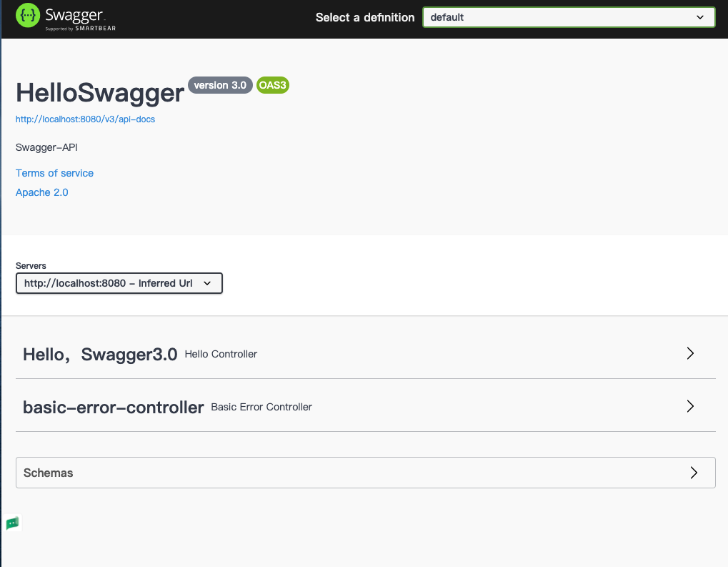Click the Select a definition label
Screen dimensions: 728x567
(365, 18)
